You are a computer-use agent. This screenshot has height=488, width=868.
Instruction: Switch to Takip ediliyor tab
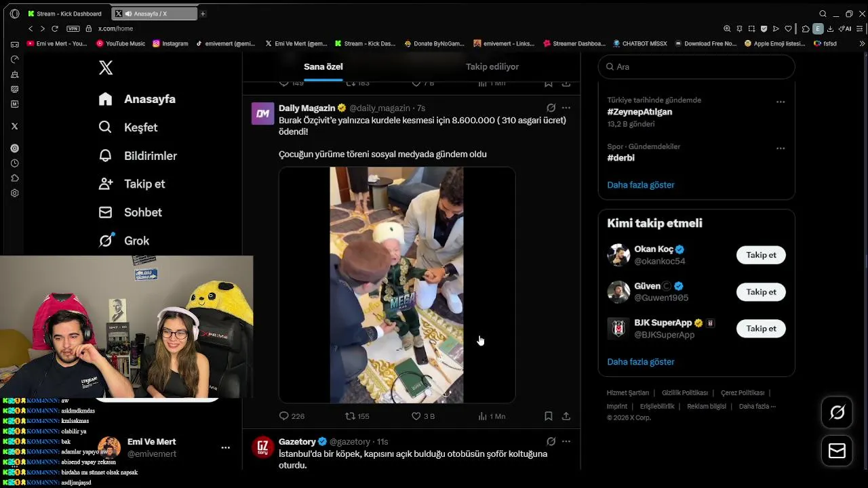click(492, 66)
